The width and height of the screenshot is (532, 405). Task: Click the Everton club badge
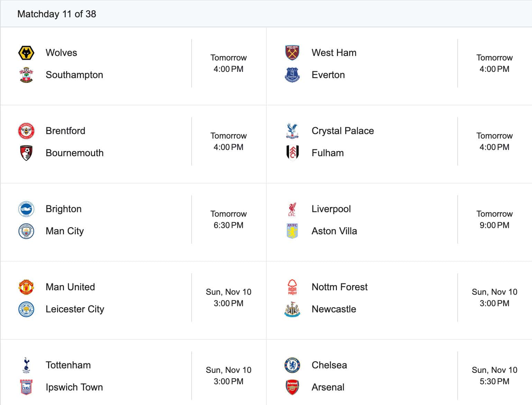[x=292, y=75]
